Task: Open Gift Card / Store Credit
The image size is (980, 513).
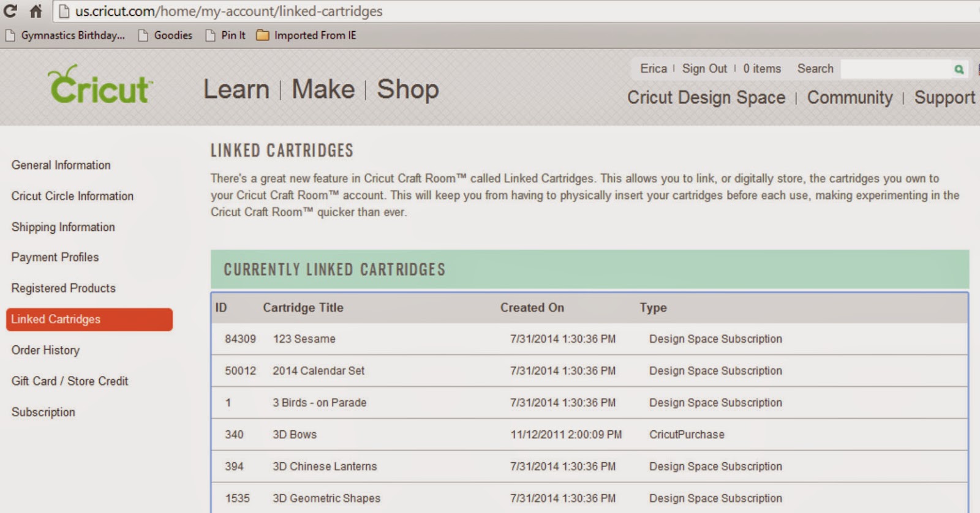Action: click(70, 381)
